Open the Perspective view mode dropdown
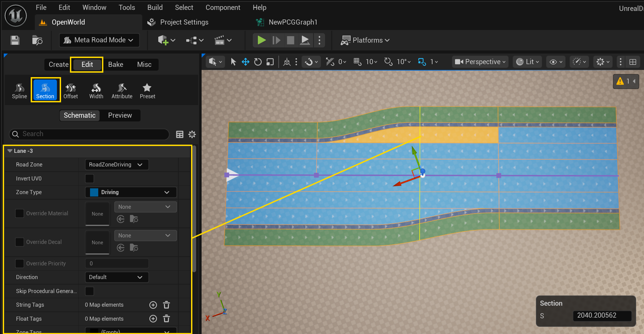 [x=480, y=62]
